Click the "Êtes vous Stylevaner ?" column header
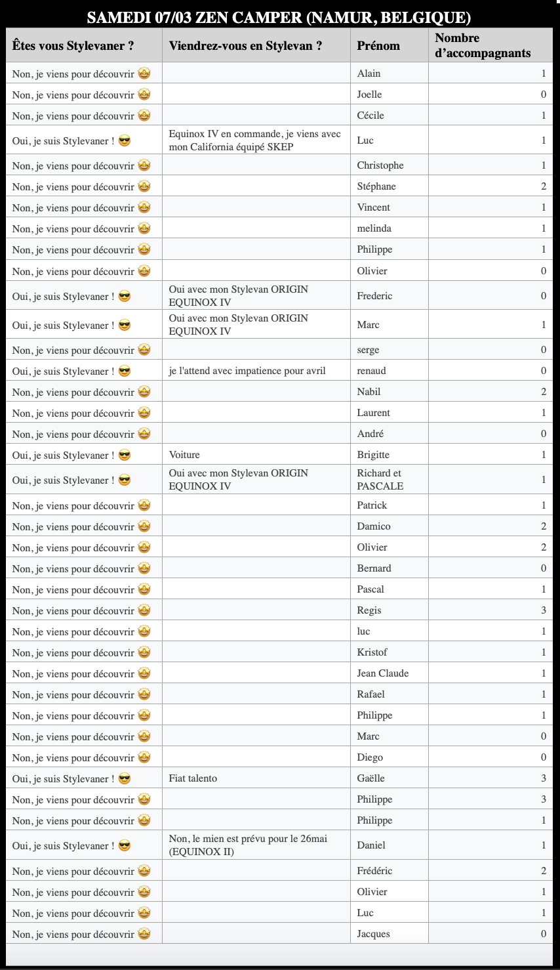 (73, 45)
